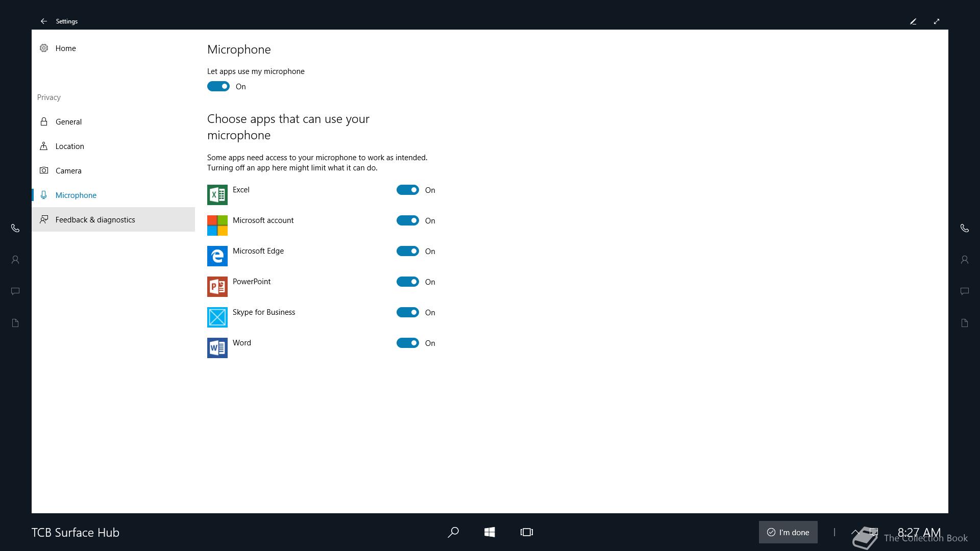Open the Feedback & diagnostics label
Screen dimensions: 980x551
pos(95,219)
